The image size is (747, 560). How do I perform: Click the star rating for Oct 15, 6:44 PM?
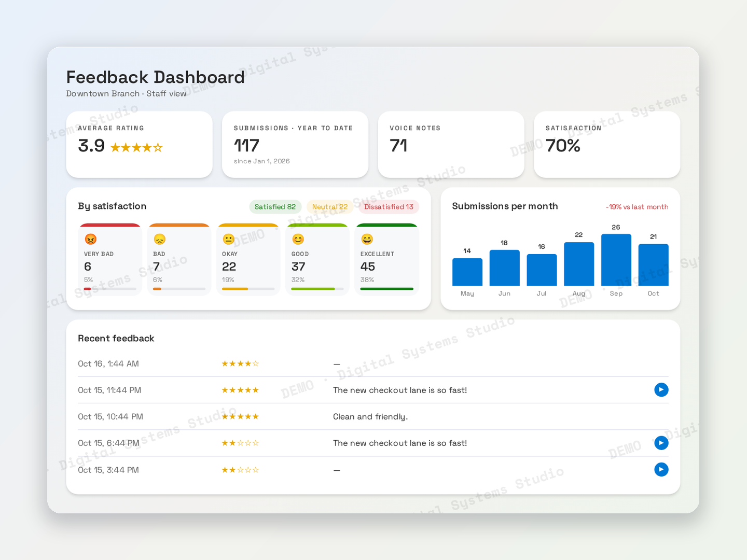240,443
